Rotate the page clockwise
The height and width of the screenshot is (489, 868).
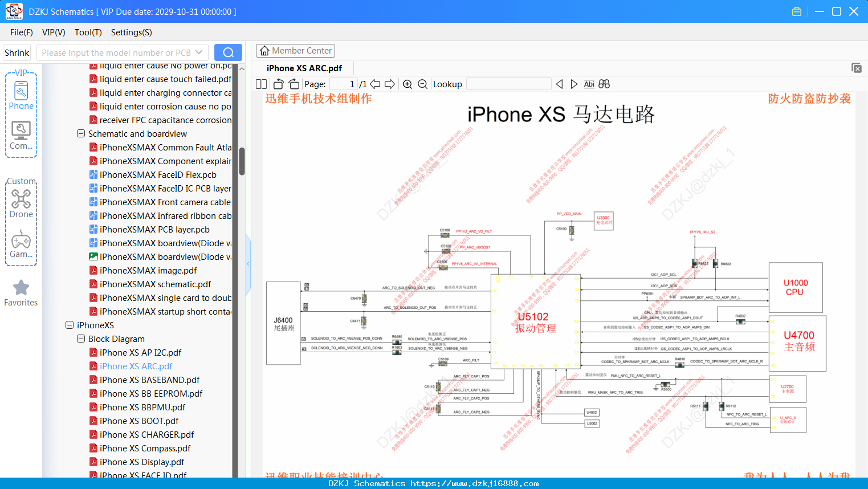(x=294, y=84)
